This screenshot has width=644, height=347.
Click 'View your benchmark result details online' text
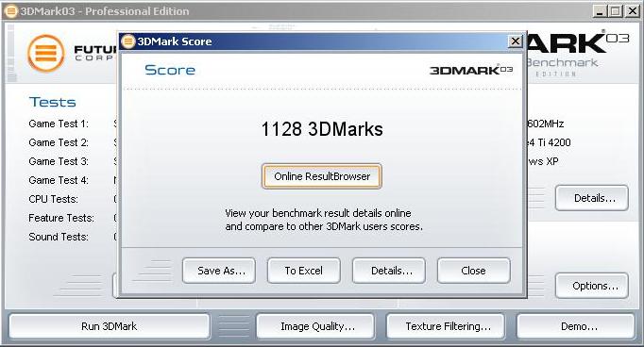318,213
